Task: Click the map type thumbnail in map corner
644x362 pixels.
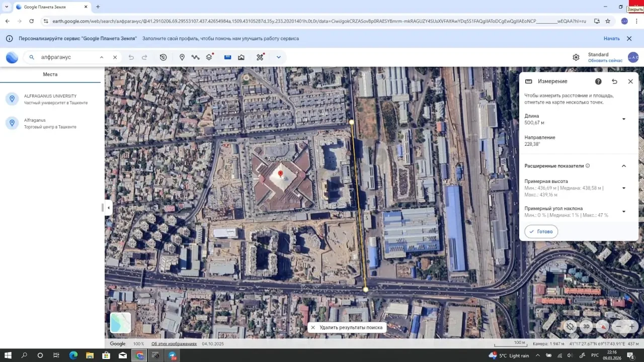Action: [x=120, y=323]
